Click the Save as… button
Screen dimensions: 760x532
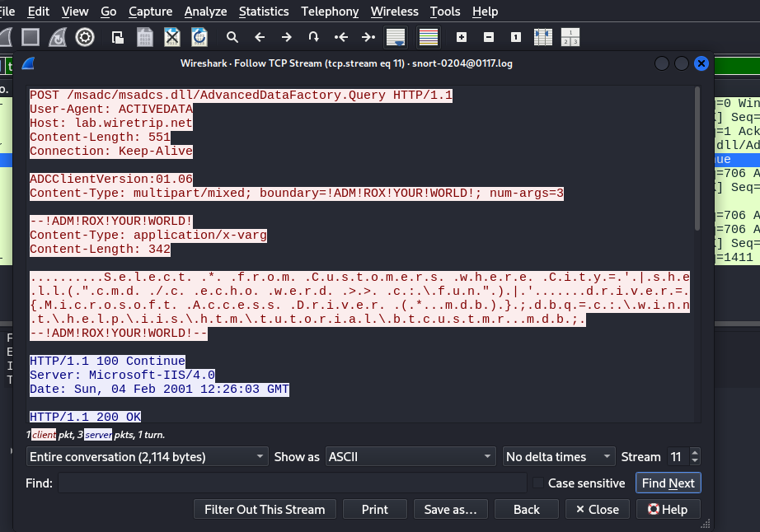pos(450,510)
